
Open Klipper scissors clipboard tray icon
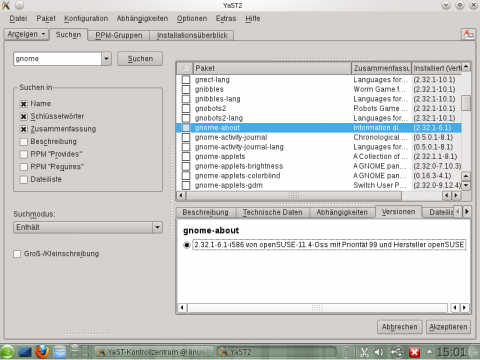[x=364, y=352]
